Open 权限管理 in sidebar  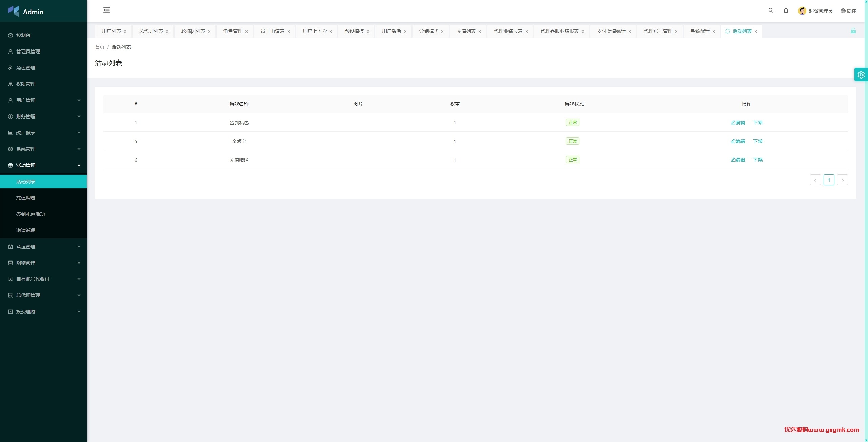(43, 84)
